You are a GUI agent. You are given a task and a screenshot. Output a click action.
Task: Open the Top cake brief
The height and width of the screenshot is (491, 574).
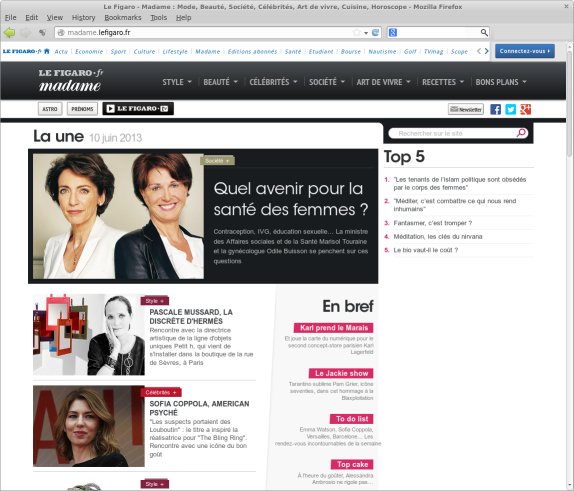pyautogui.click(x=352, y=465)
